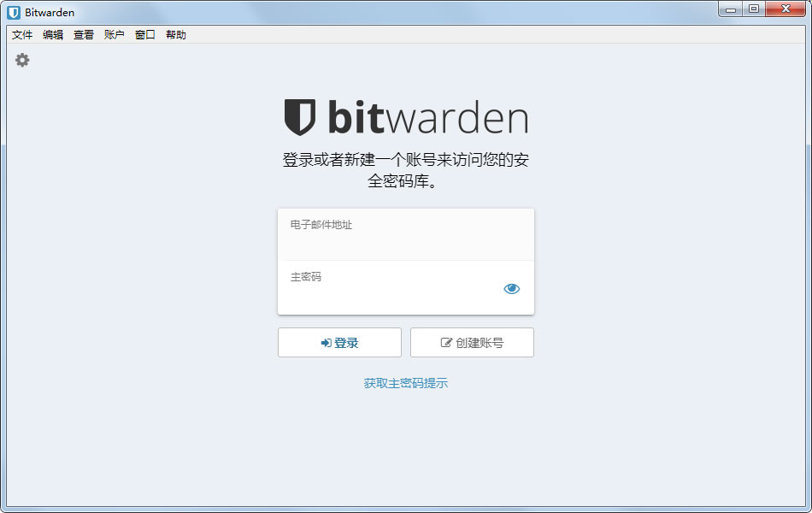Screen dimensions: 812x513
Task: Focus the 电子邮件地址 input field
Action: 406,235
